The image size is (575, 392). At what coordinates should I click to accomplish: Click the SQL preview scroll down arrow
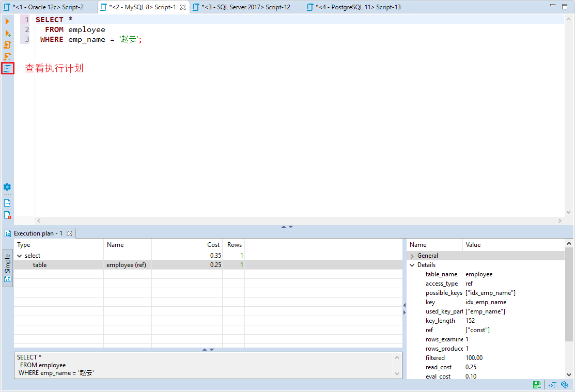click(x=397, y=374)
